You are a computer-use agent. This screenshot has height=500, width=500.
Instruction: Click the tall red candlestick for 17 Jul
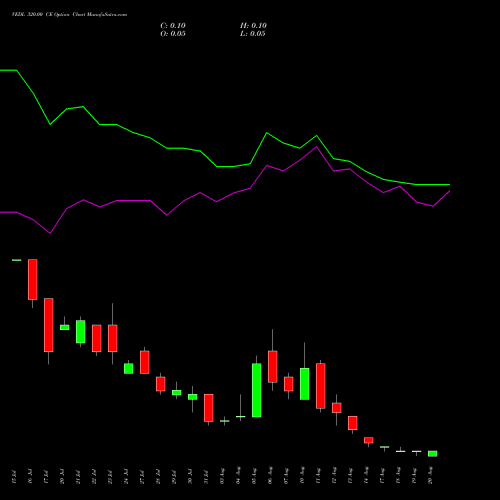49,325
